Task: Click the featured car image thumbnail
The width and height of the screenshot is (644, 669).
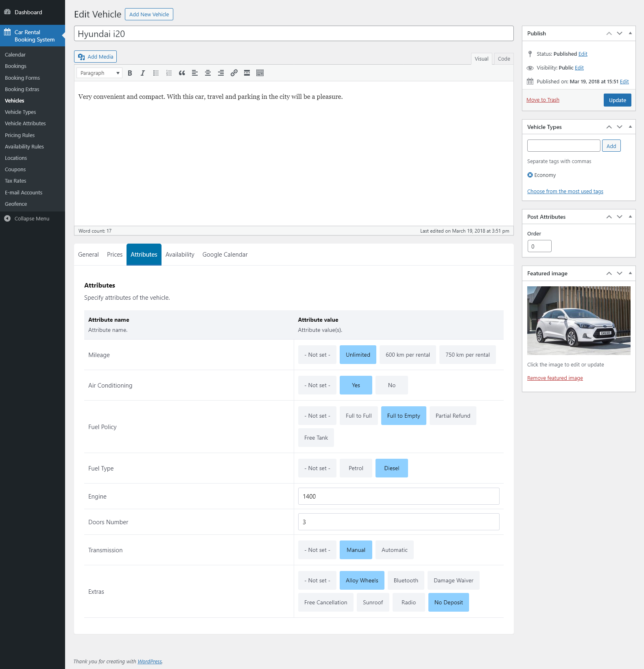Action: [x=579, y=320]
